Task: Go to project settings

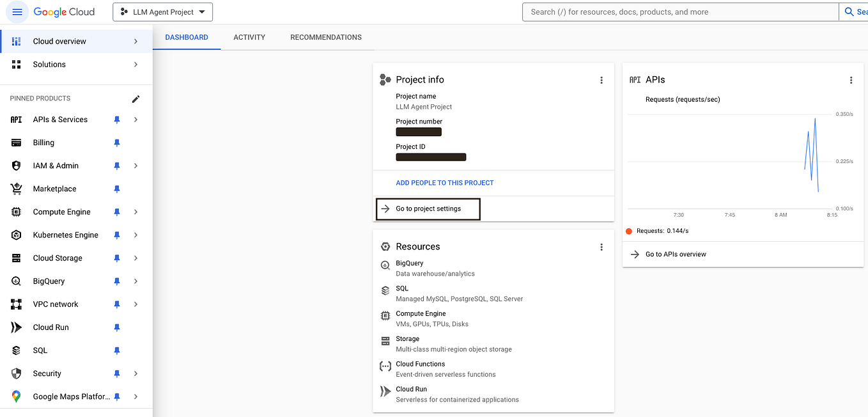Action: click(428, 208)
